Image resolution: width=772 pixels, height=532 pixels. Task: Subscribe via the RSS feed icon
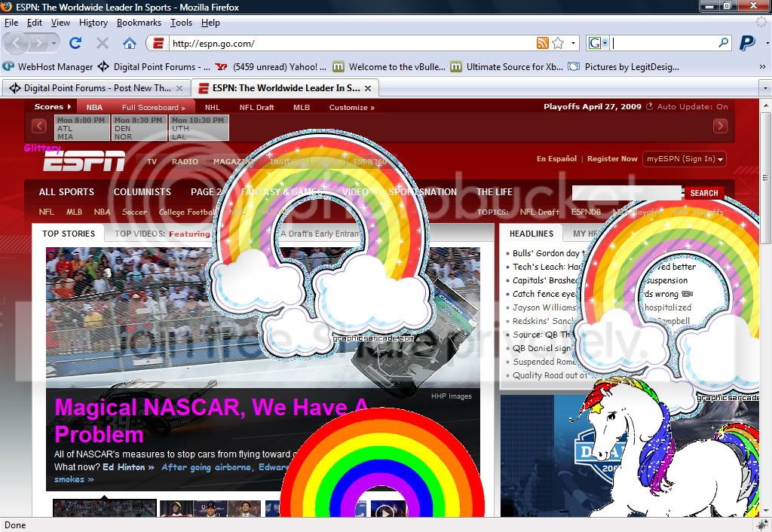[543, 43]
